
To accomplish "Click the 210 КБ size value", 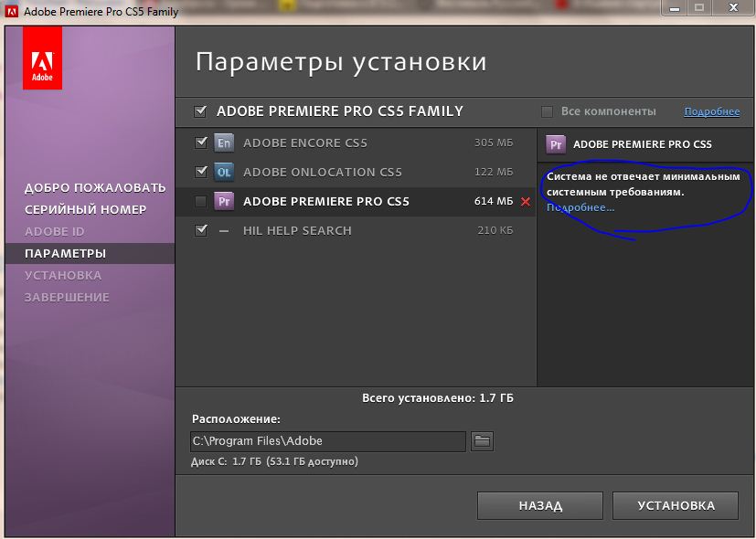I will tap(495, 231).
